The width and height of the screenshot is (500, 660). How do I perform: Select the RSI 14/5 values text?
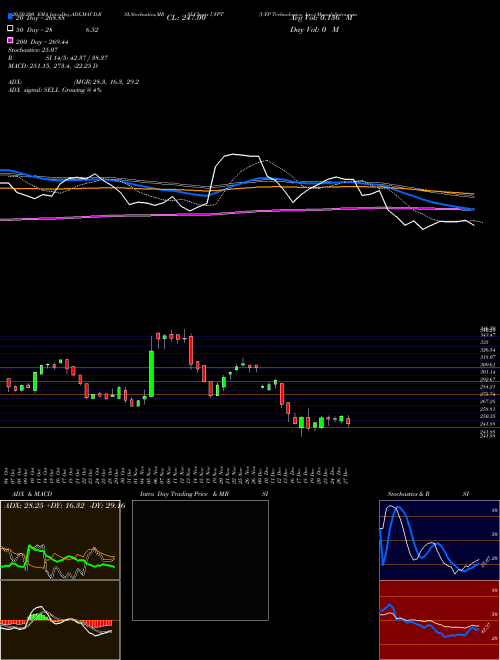tap(77, 58)
